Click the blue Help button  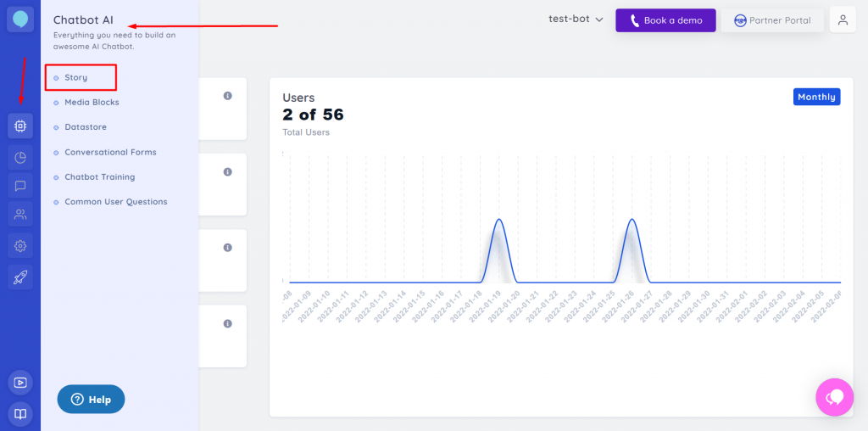(91, 399)
